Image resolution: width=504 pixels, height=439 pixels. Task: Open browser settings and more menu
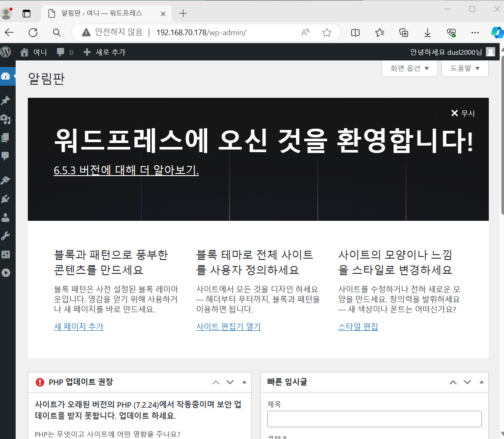(x=475, y=33)
